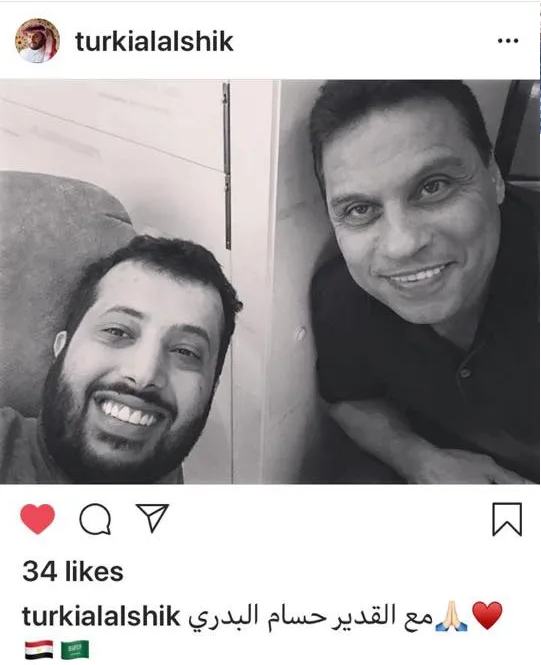Screen dimensions: 541x665
Task: Tap turkialalshik username in the caption
Action: (x=101, y=616)
